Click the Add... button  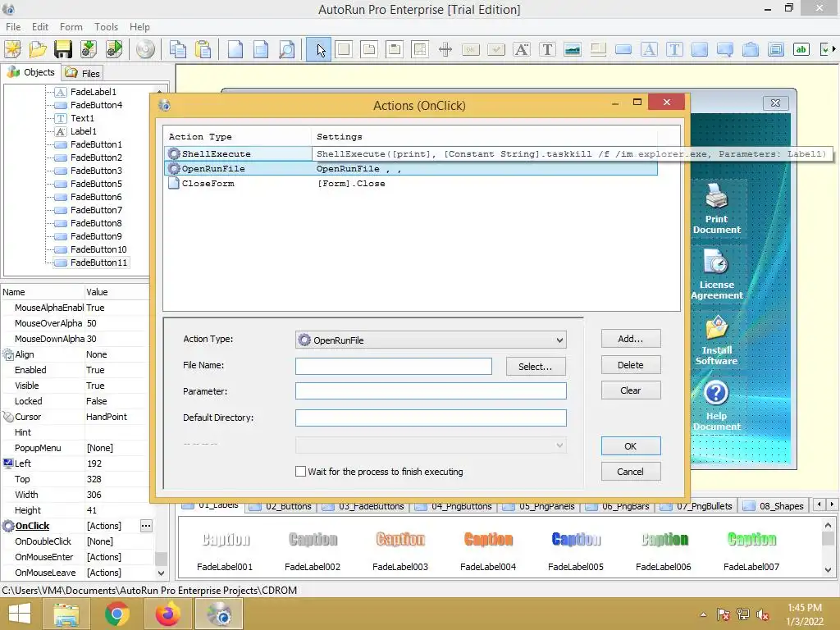(631, 339)
